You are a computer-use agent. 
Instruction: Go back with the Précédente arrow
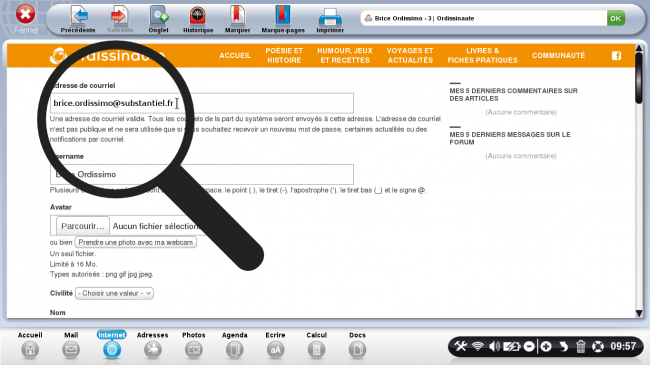(x=78, y=19)
